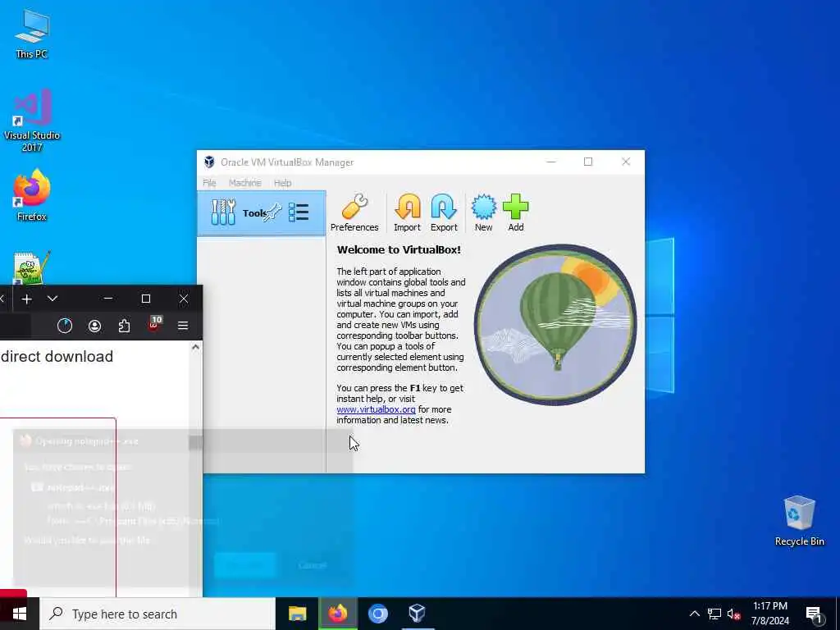Open the Tools list menu icon

pos(299,212)
